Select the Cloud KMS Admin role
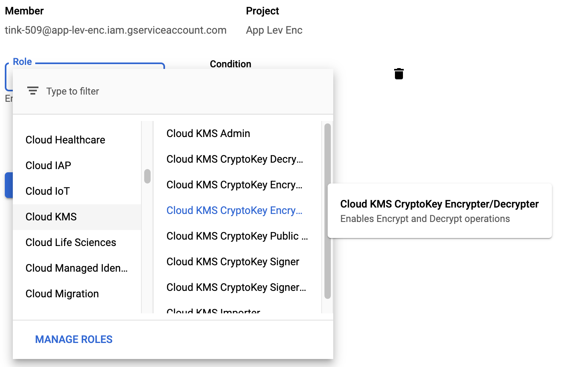The height and width of the screenshot is (367, 588). [208, 133]
